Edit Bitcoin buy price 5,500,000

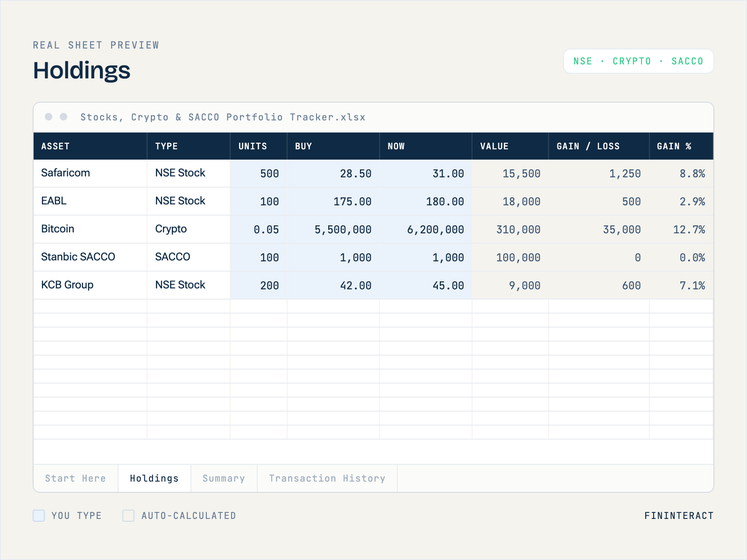[333, 229]
